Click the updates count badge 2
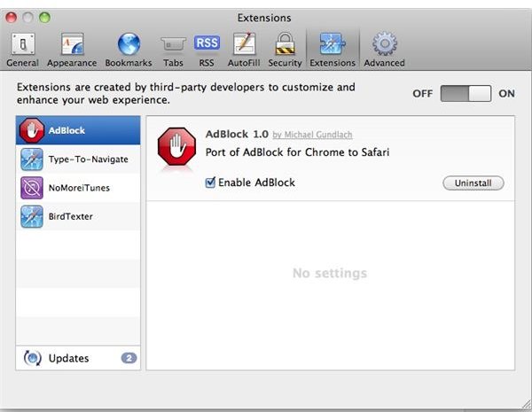532x412 pixels. 129,358
